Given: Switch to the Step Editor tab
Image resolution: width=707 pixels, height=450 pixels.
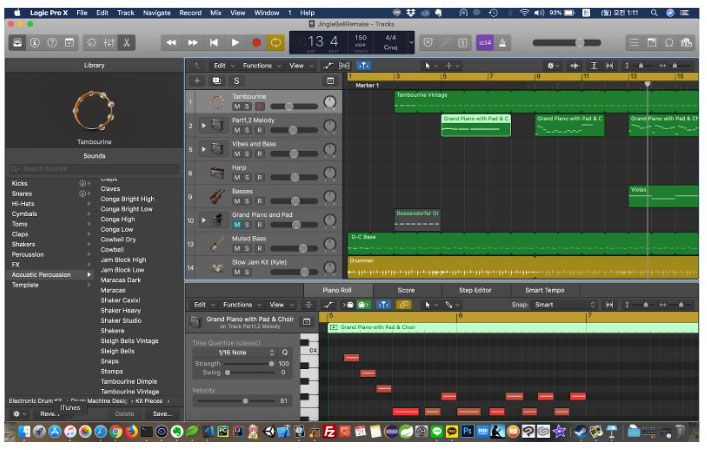Looking at the screenshot, I should point(475,290).
